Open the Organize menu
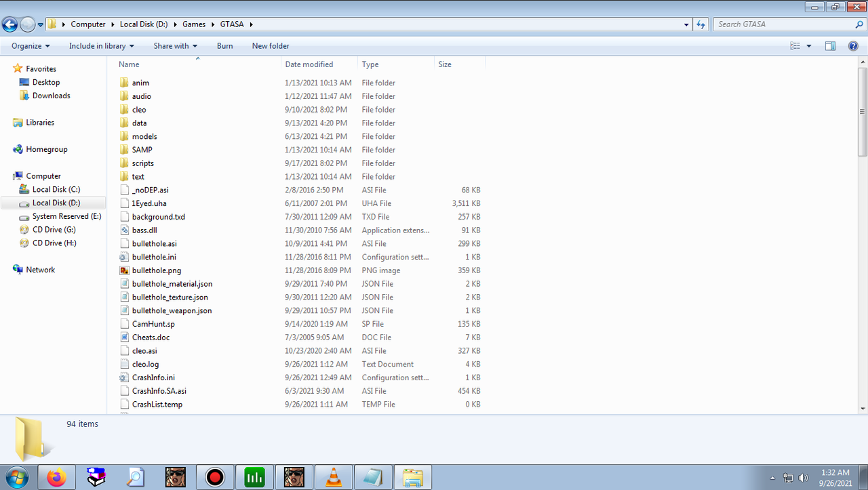 [31, 46]
